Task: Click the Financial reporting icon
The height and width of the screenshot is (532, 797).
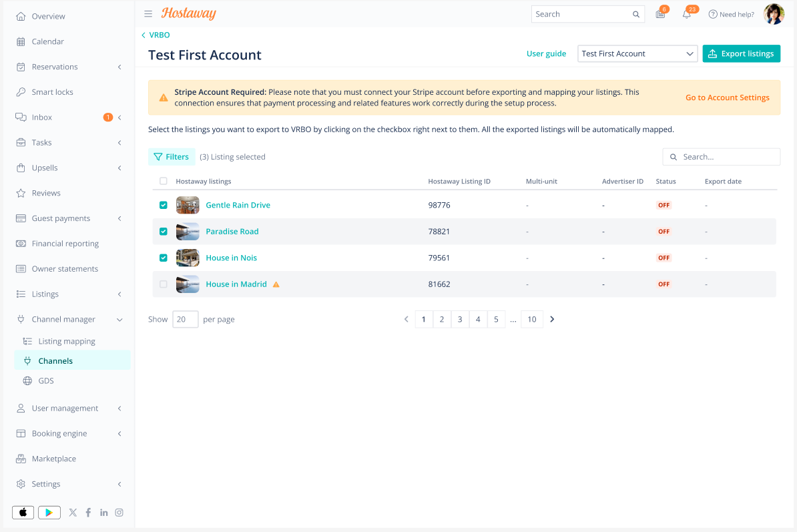Action: pyautogui.click(x=21, y=244)
